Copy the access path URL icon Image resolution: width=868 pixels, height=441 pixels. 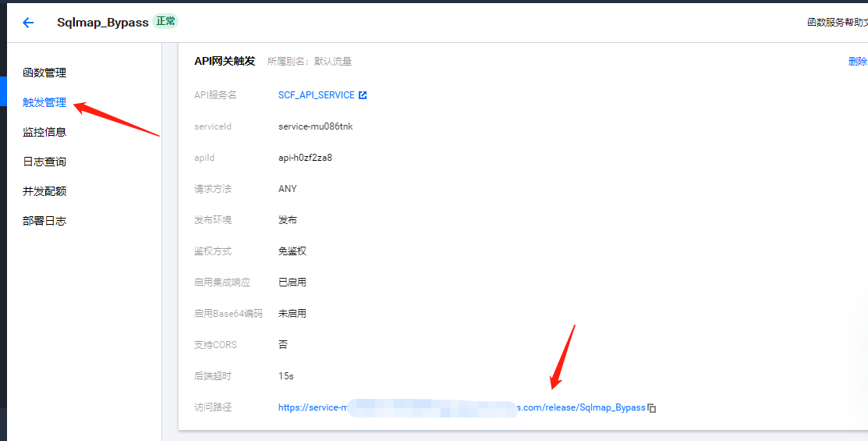(x=651, y=407)
